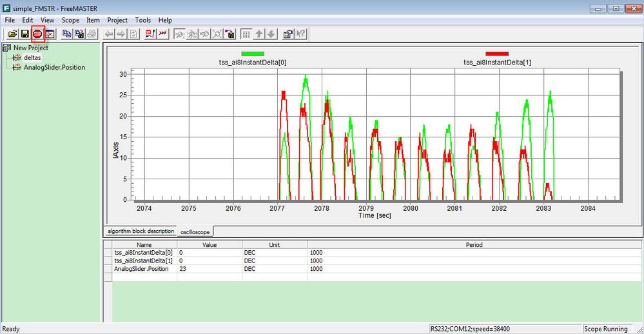Open the File menu
The width and height of the screenshot is (644, 334).
10,20
